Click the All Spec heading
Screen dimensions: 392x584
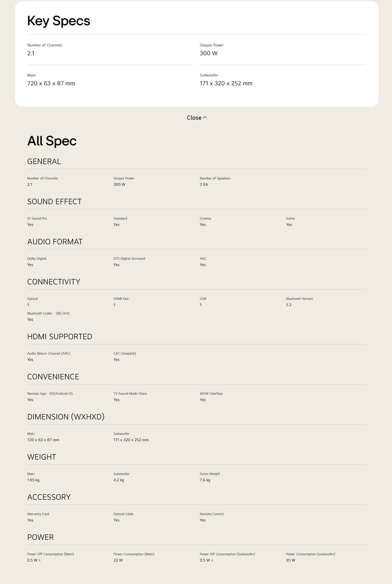pyautogui.click(x=52, y=141)
